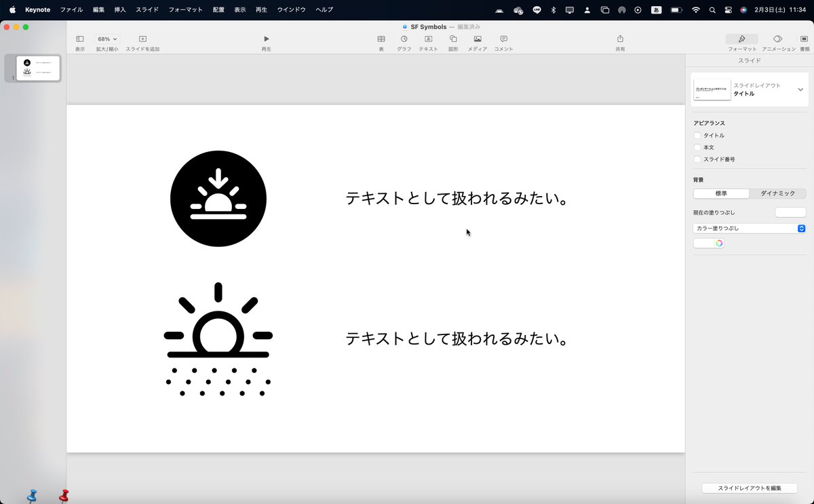Open the 表示 menu in menu bar
814x504 pixels.
(x=239, y=10)
